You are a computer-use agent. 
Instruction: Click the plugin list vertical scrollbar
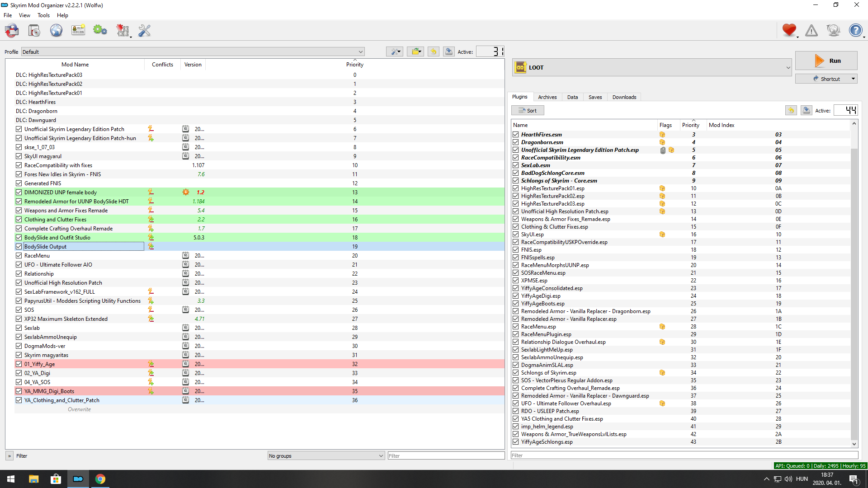click(x=854, y=284)
